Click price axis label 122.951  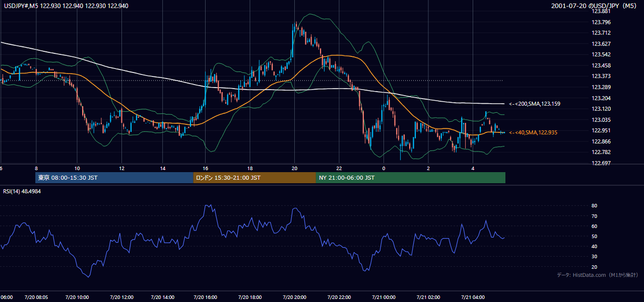click(x=601, y=130)
